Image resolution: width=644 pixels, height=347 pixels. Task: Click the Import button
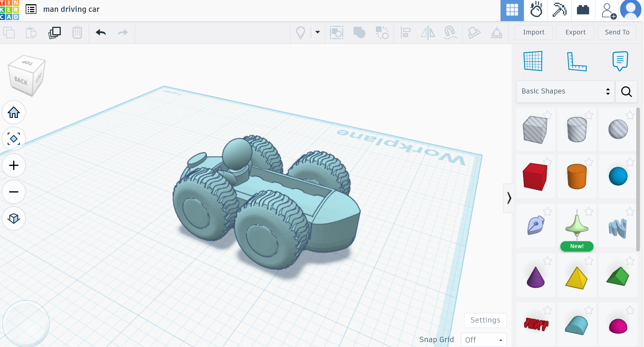(534, 32)
